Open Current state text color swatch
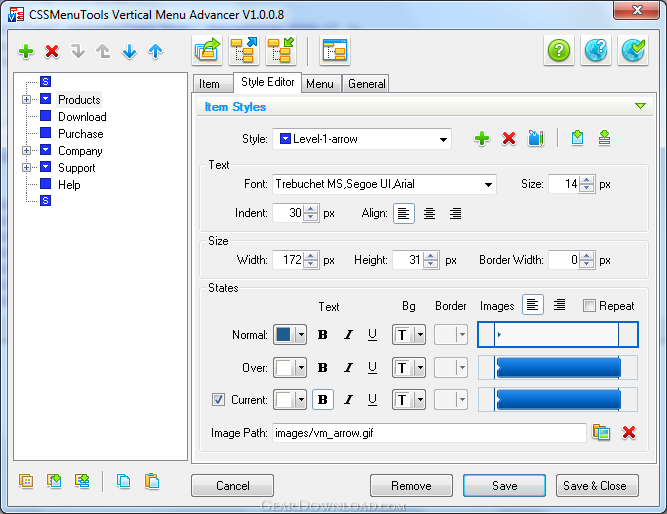Image resolution: width=667 pixels, height=514 pixels. [x=290, y=400]
